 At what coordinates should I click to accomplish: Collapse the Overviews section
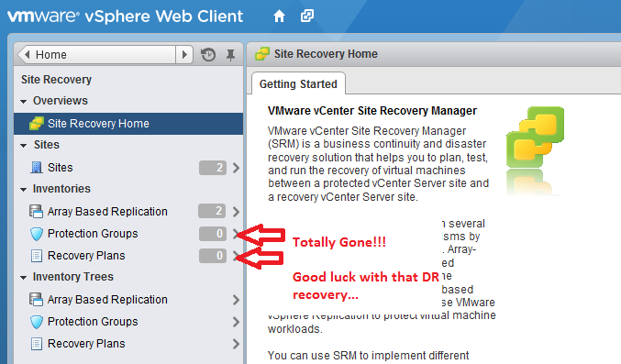pos(24,102)
